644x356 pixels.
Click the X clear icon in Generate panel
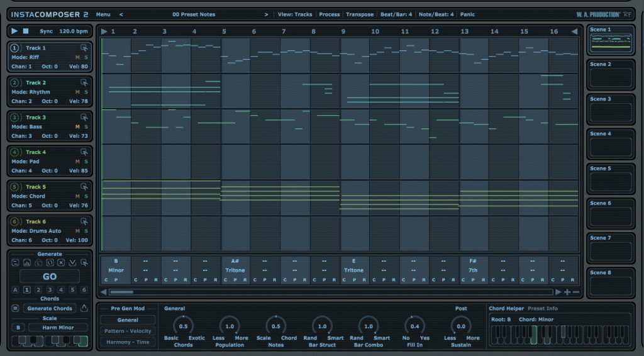point(61,262)
